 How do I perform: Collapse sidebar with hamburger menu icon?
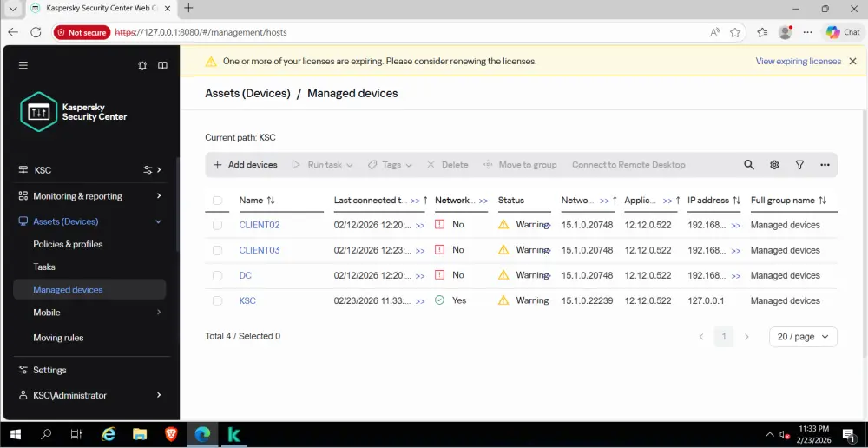tap(23, 65)
